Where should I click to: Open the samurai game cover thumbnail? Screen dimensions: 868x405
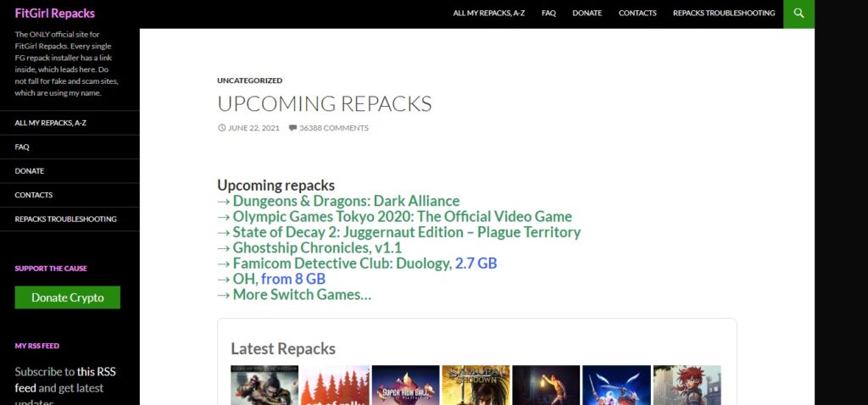[264, 385]
